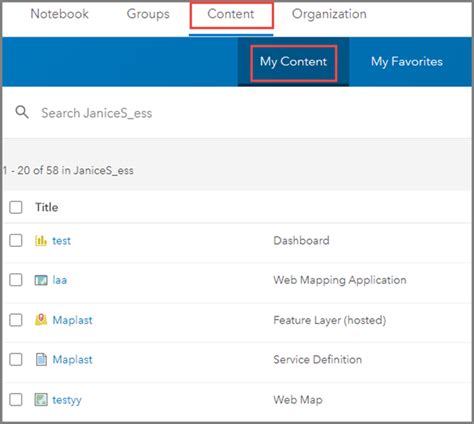474x424 pixels.
Task: Click the service definition document icon
Action: point(41,359)
